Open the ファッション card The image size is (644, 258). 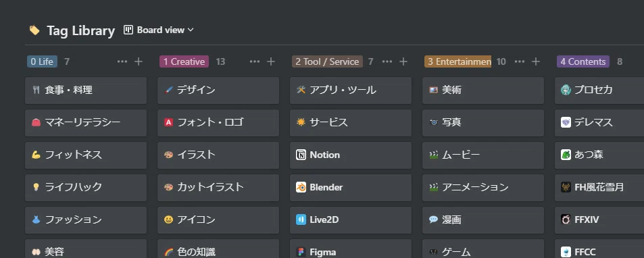(x=86, y=220)
